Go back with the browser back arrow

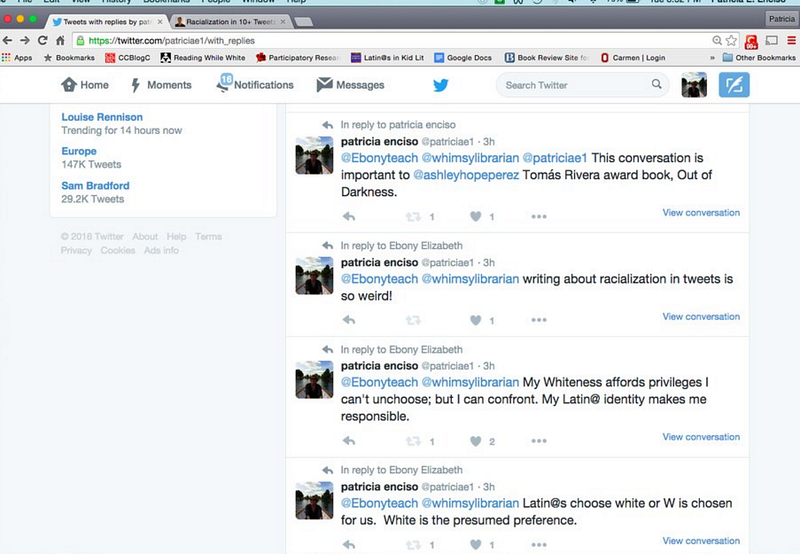[8, 40]
